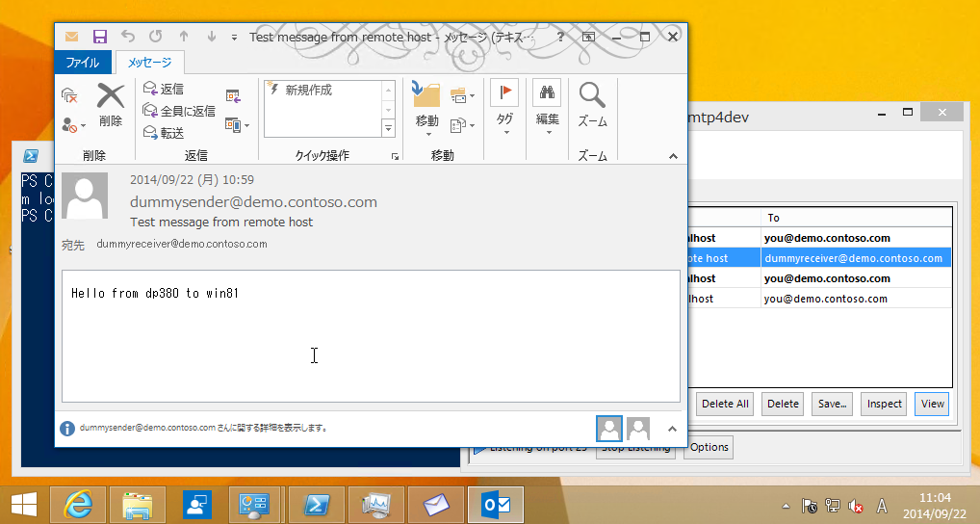Screen dimensions: 980x524
Task: Open the ファイル tab
Action: click(83, 63)
